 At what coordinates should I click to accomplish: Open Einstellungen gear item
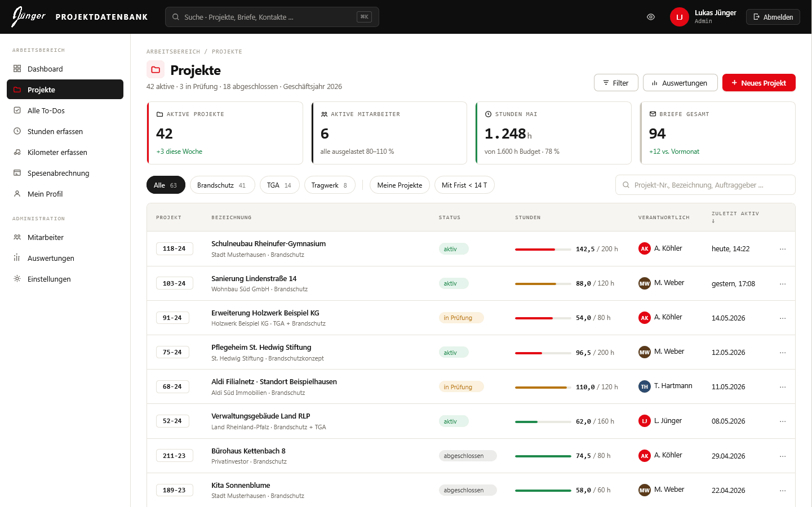tap(65, 279)
